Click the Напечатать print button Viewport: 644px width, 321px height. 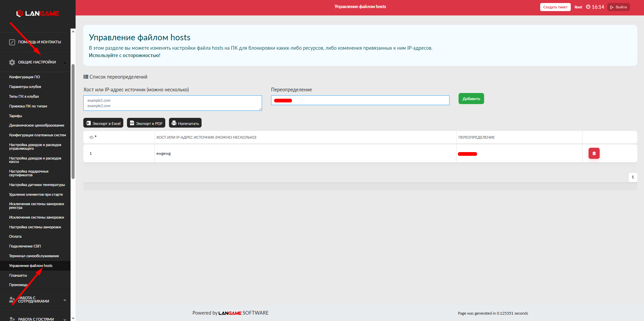point(185,123)
